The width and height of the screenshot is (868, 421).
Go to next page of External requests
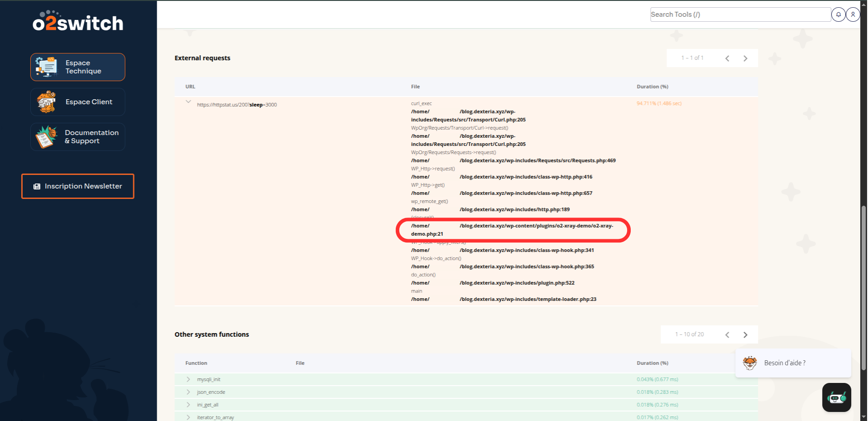[x=745, y=58]
